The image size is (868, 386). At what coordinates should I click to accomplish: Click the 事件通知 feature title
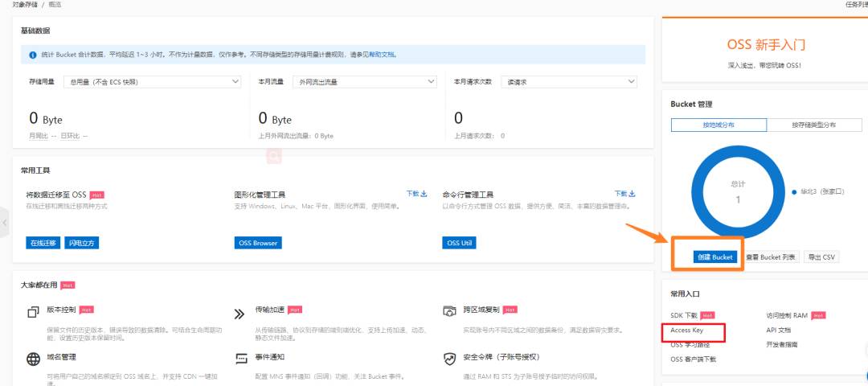tap(269, 357)
